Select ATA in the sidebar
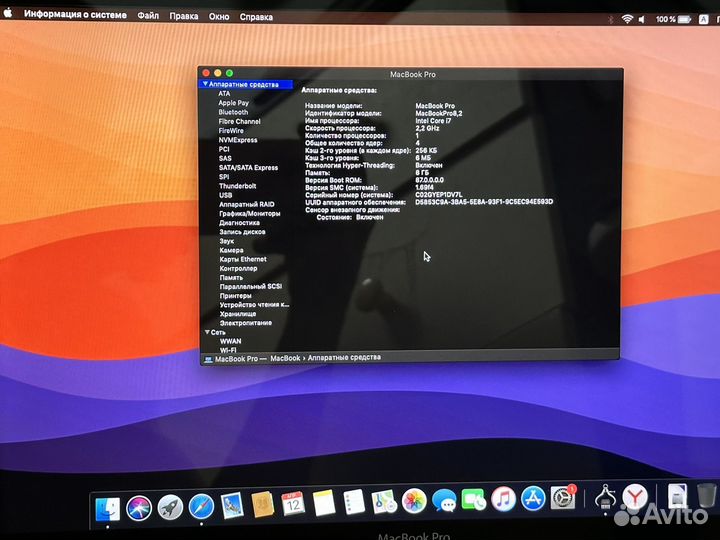 224,94
